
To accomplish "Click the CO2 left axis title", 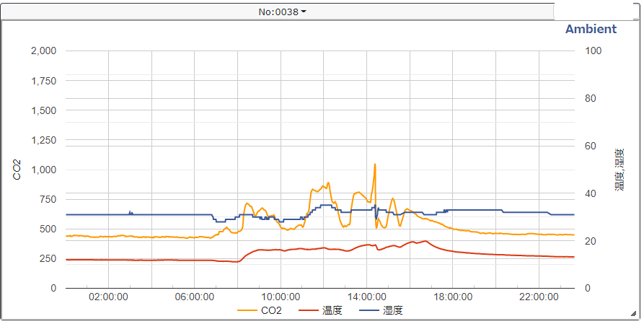I will (17, 170).
